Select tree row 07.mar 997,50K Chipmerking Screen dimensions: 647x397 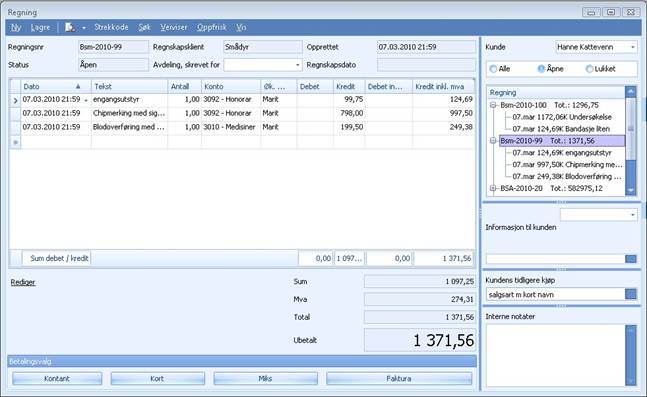(567, 165)
